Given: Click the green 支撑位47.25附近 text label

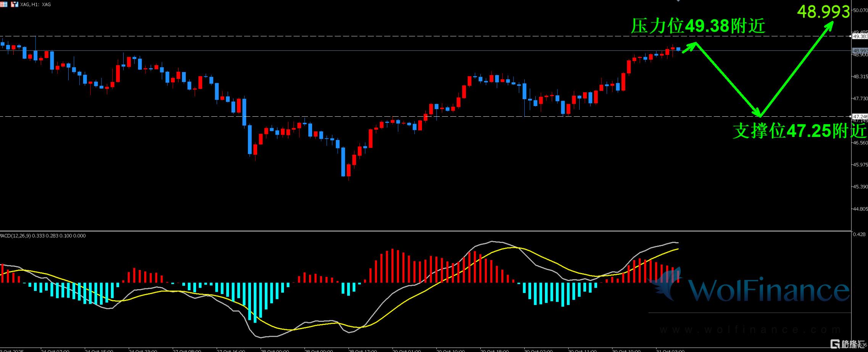Looking at the screenshot, I should pyautogui.click(x=799, y=131).
